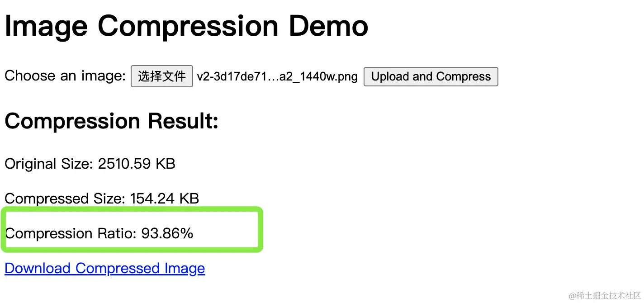Image resolution: width=644 pixels, height=303 pixels.
Task: Click the Image Compression Demo heading
Action: [186, 26]
